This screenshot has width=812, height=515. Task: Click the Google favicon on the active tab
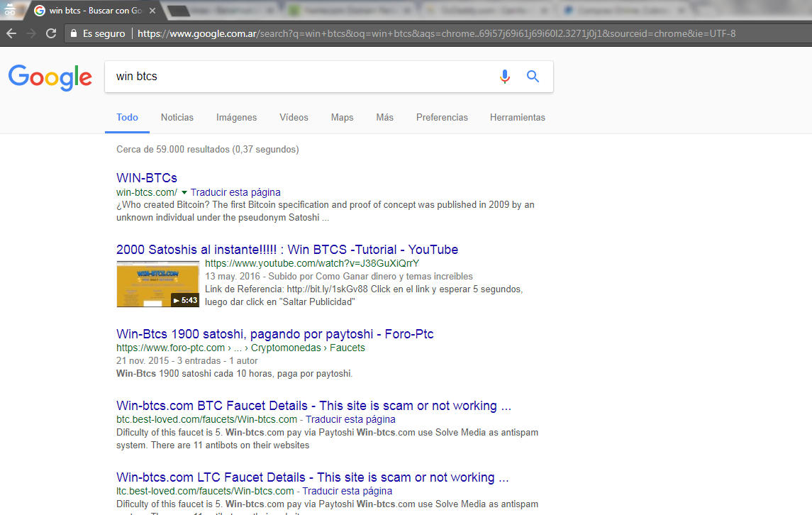pos(39,11)
